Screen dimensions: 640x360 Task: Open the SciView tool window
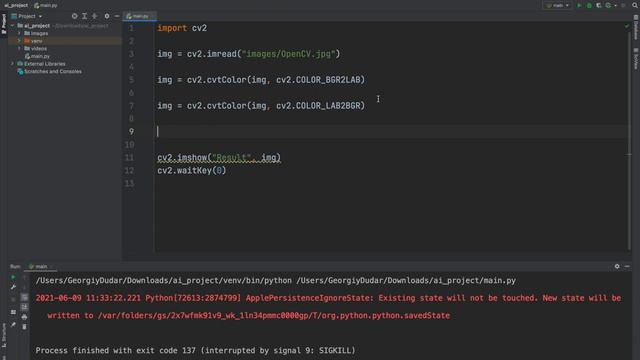[636, 58]
